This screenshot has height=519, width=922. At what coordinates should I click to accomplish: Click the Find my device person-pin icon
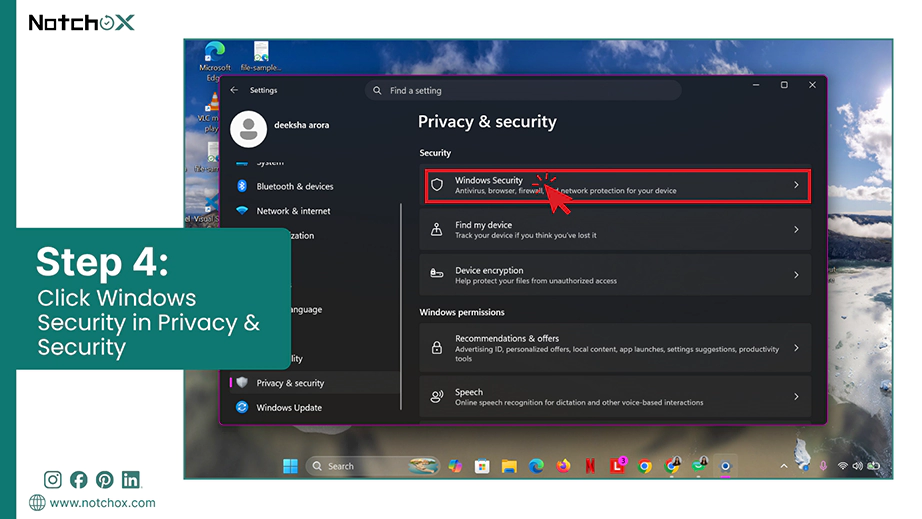(436, 230)
